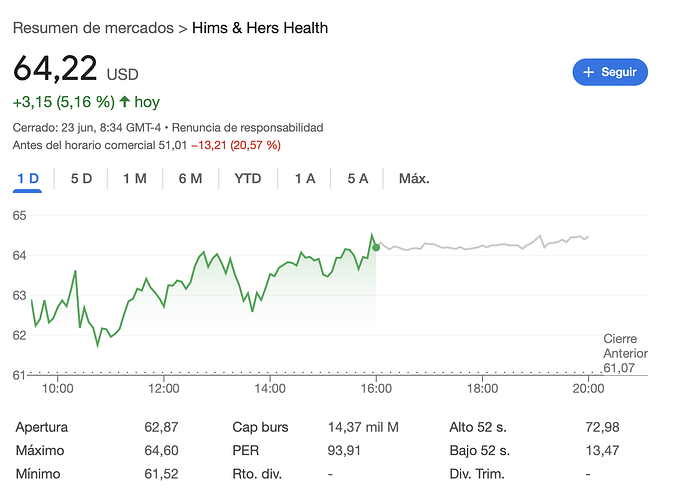Click the Div. Trim. label
This screenshot has width=690, height=498.
(477, 474)
